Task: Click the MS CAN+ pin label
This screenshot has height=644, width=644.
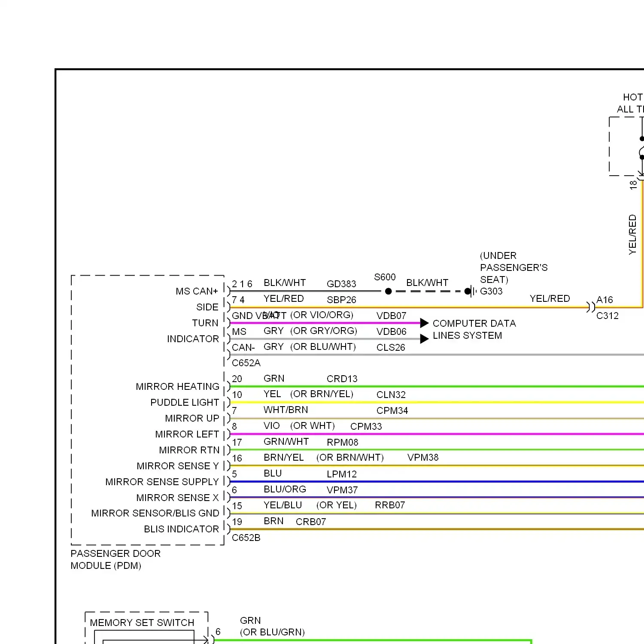Action: pyautogui.click(x=197, y=291)
